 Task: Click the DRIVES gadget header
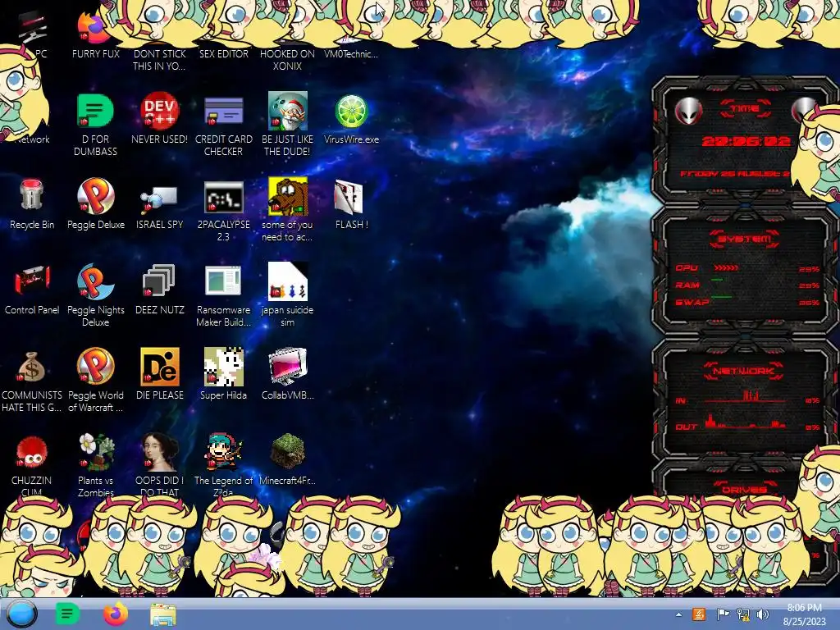745,489
